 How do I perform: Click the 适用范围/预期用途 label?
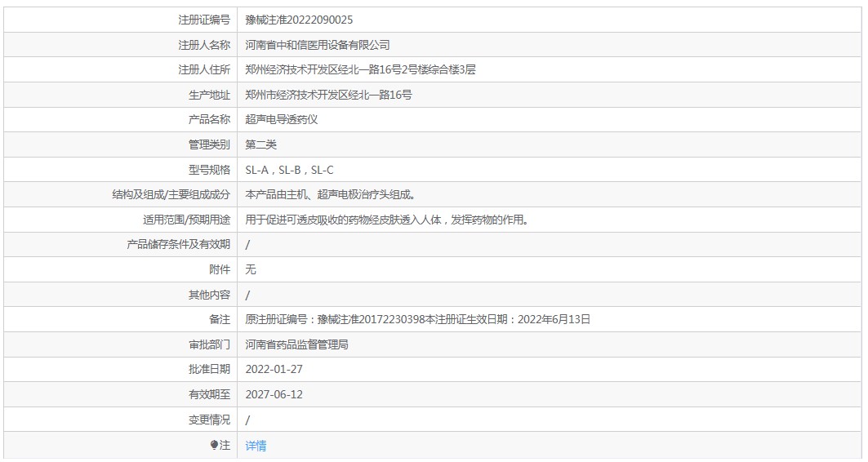click(x=186, y=220)
